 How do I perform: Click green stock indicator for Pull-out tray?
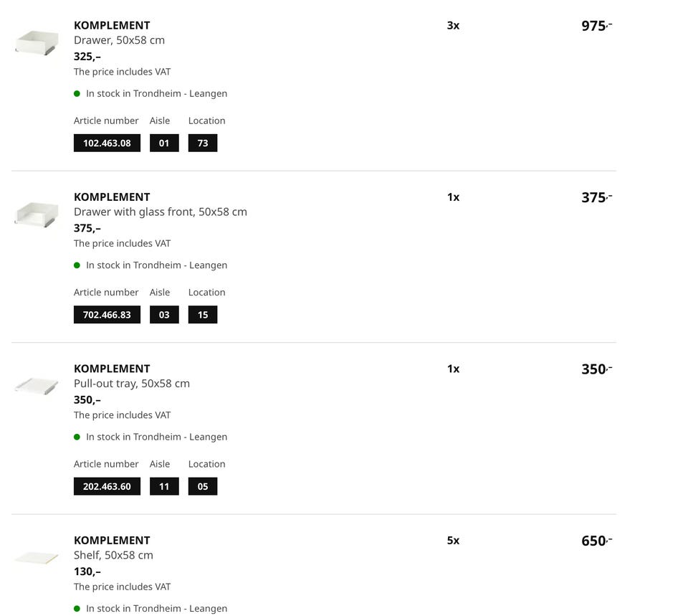tap(77, 437)
